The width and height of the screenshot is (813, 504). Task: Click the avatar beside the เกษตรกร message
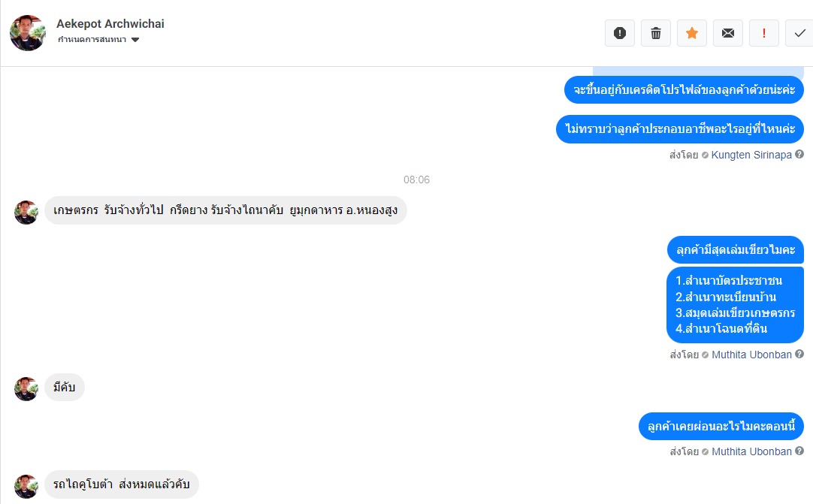point(26,212)
